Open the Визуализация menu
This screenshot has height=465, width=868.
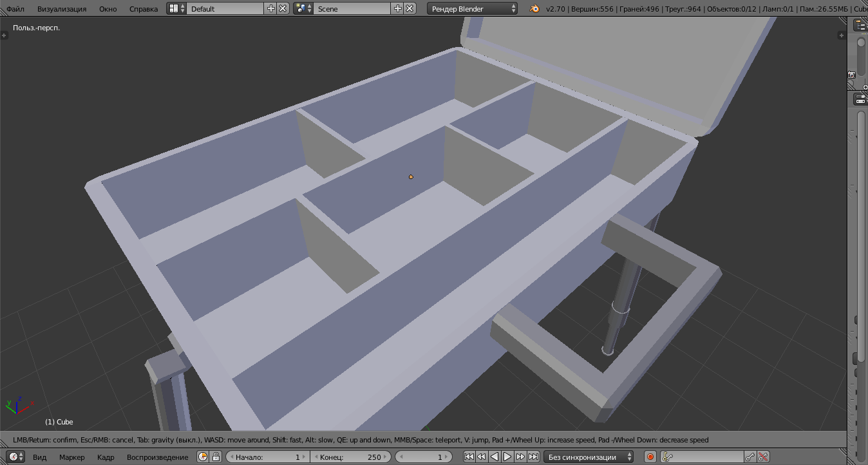[61, 9]
